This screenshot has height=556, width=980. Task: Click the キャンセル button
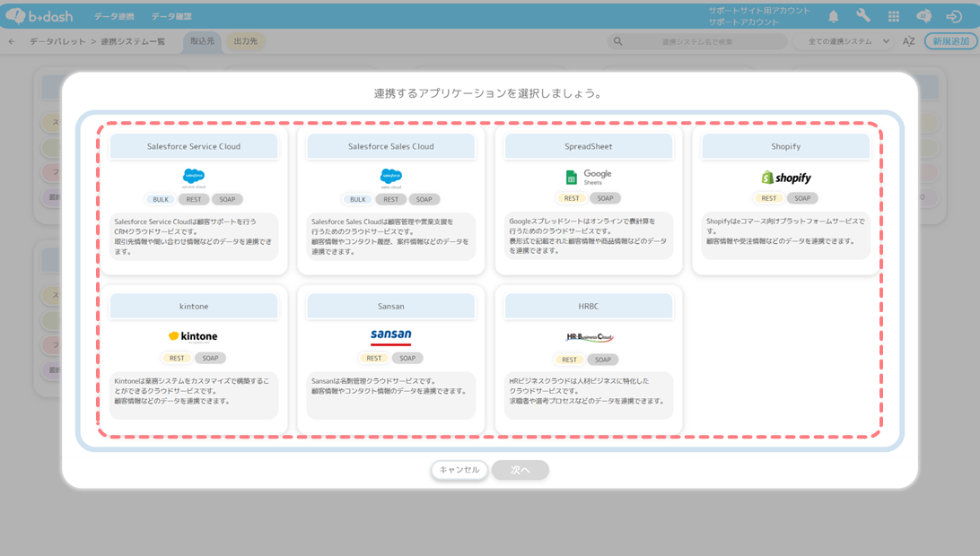click(x=459, y=470)
